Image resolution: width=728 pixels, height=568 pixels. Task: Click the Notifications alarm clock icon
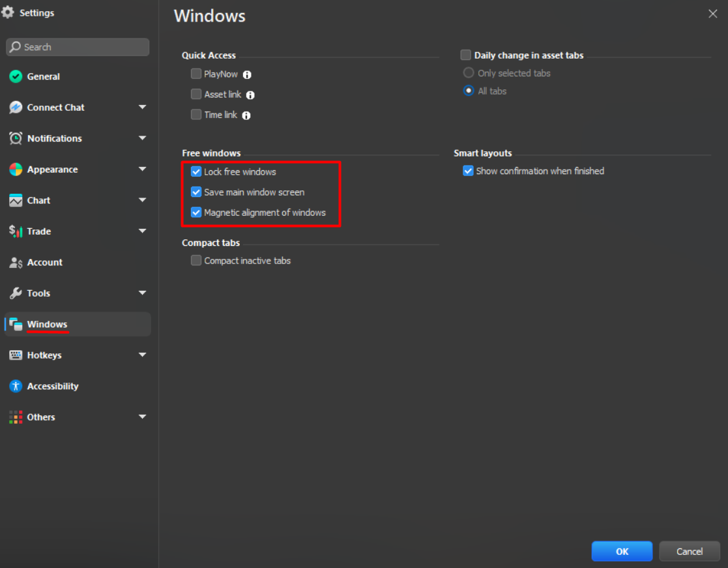pos(16,138)
